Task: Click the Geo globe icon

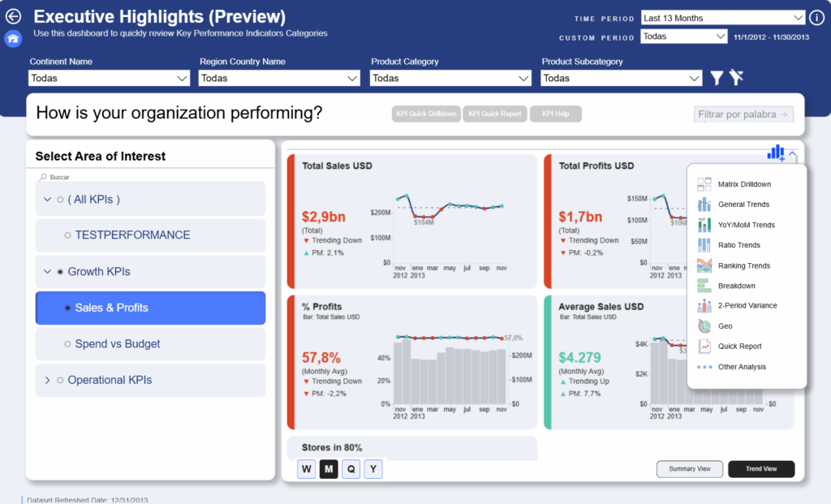Action: [704, 326]
